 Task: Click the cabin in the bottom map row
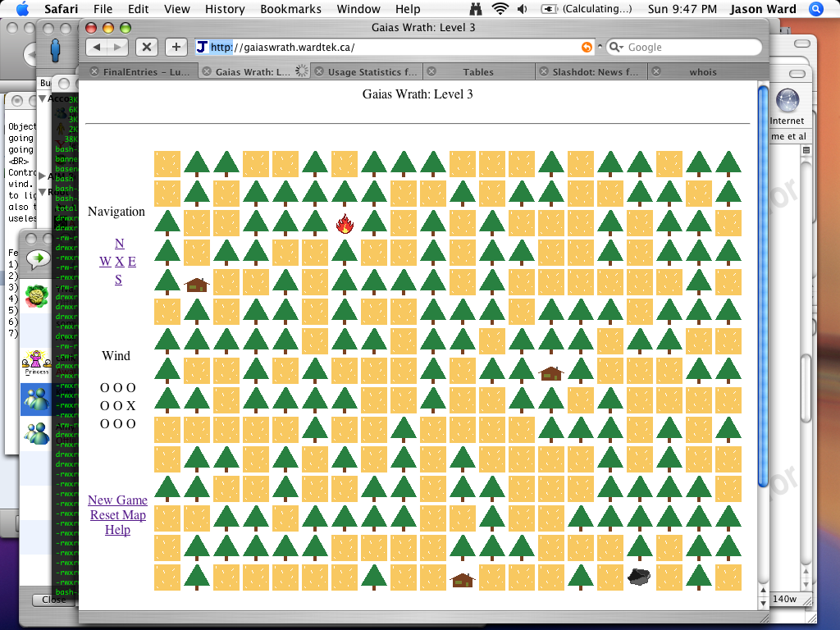click(x=463, y=580)
